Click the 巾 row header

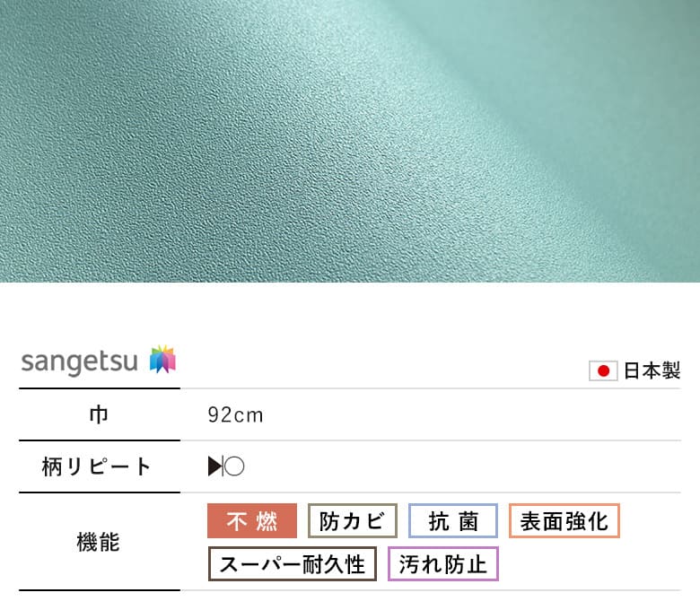99,415
